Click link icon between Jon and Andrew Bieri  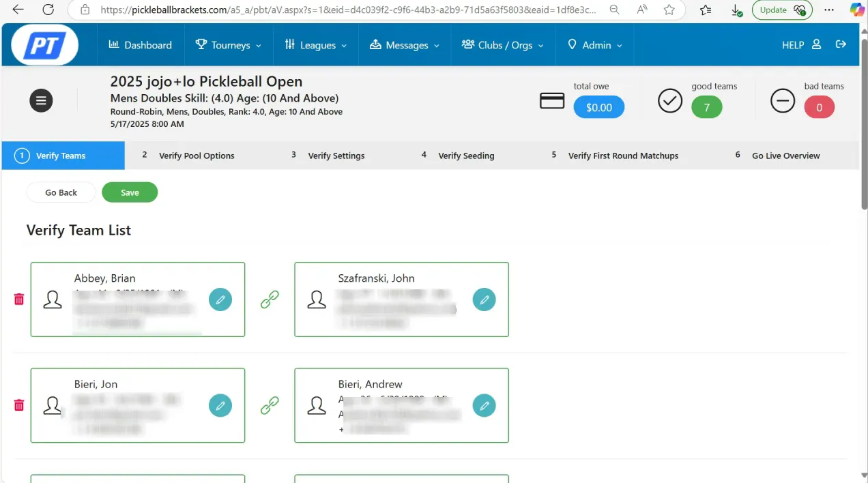[270, 405]
